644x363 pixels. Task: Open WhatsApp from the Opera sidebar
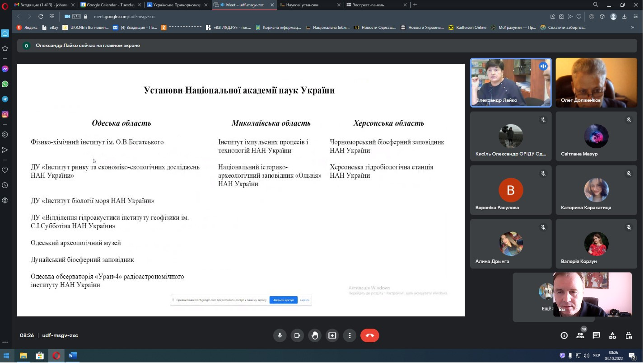pos(5,84)
